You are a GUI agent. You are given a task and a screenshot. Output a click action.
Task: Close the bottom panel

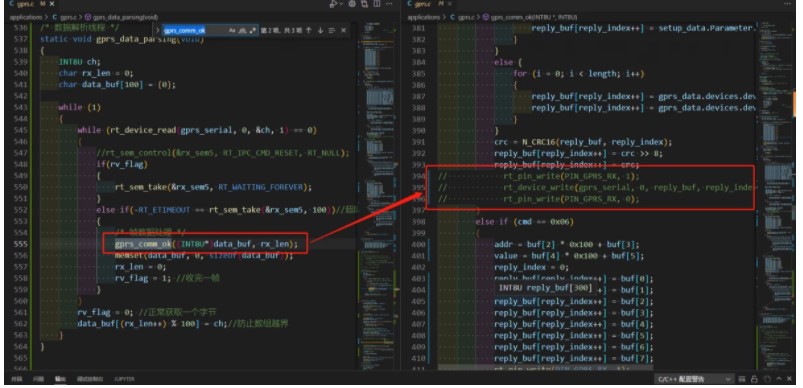point(790,379)
